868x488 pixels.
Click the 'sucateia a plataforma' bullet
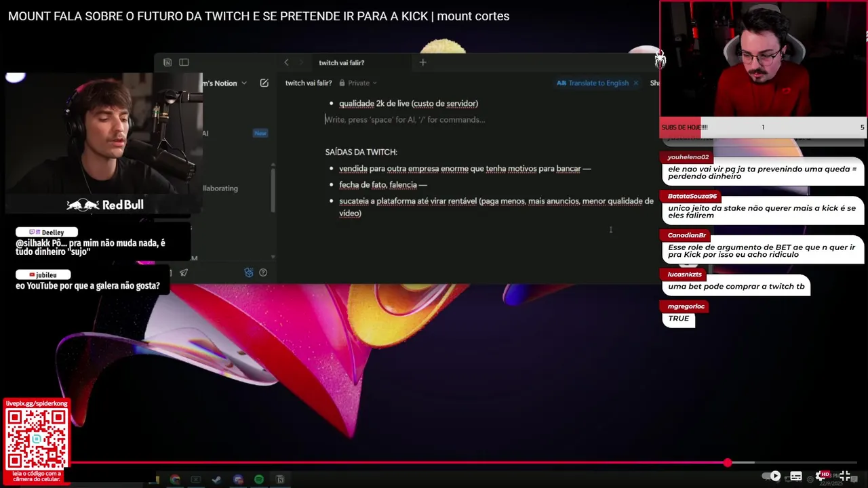pos(496,207)
